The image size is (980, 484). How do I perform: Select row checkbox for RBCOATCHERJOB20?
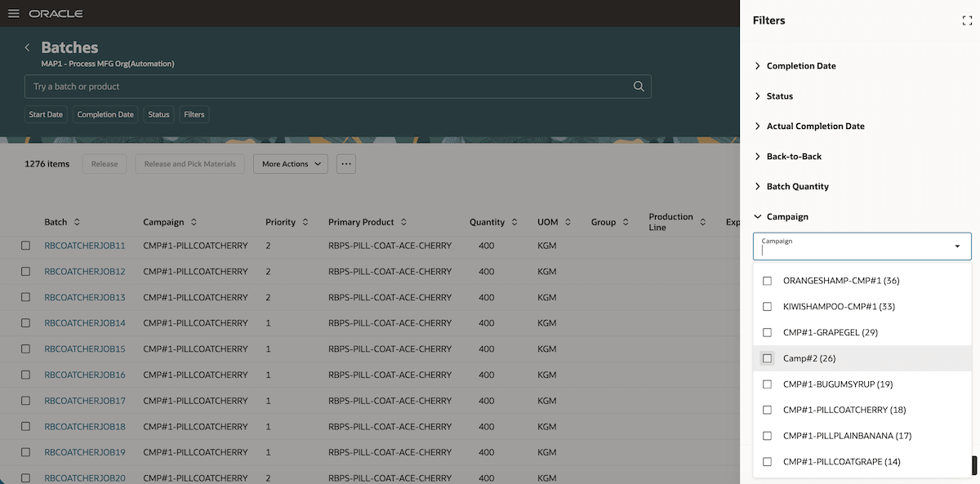coord(25,478)
